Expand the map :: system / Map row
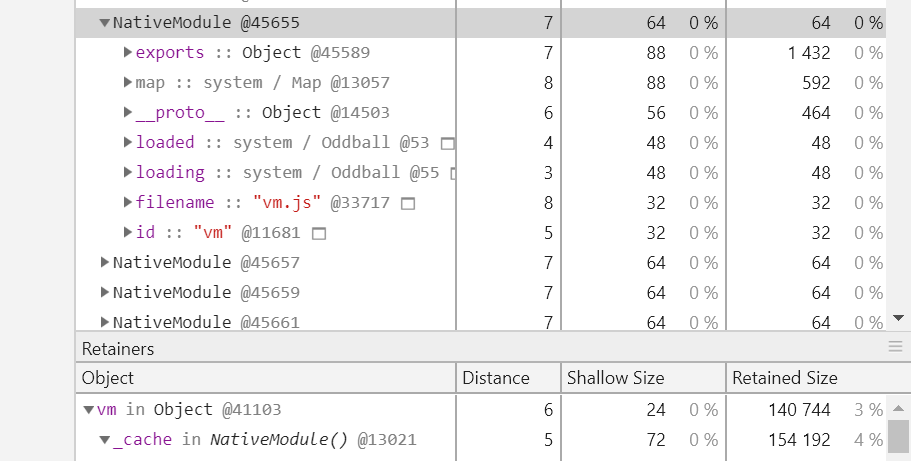This screenshot has height=461, width=911. point(128,83)
